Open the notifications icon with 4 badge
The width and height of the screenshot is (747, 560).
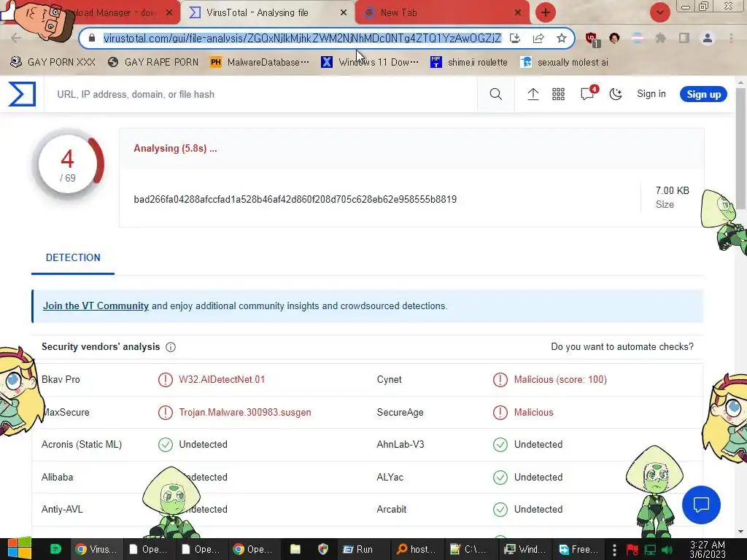coord(589,93)
